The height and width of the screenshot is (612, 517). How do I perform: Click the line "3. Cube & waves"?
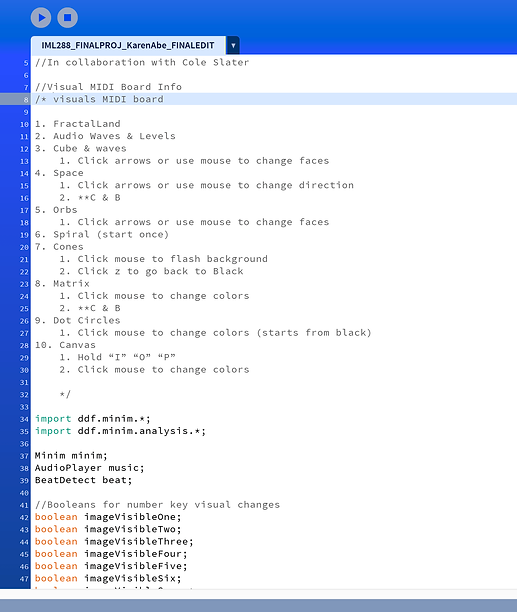(x=81, y=148)
